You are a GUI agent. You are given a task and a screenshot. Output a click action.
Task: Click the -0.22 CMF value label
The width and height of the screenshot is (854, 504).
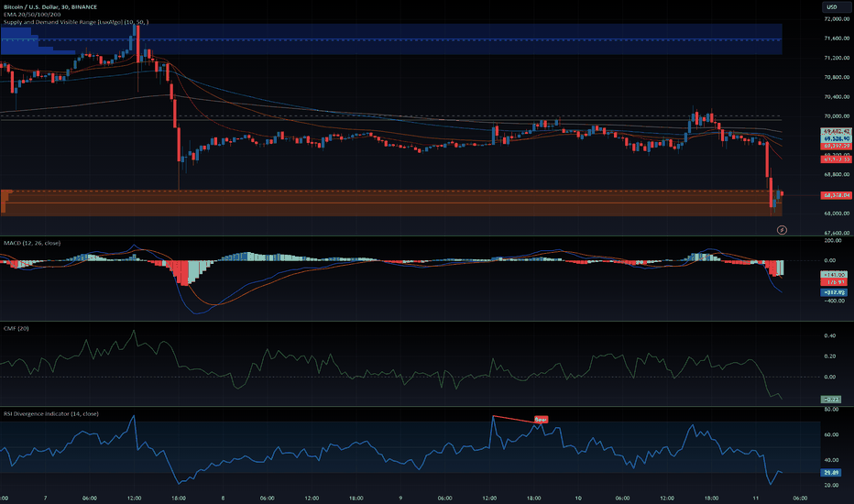[831, 400]
